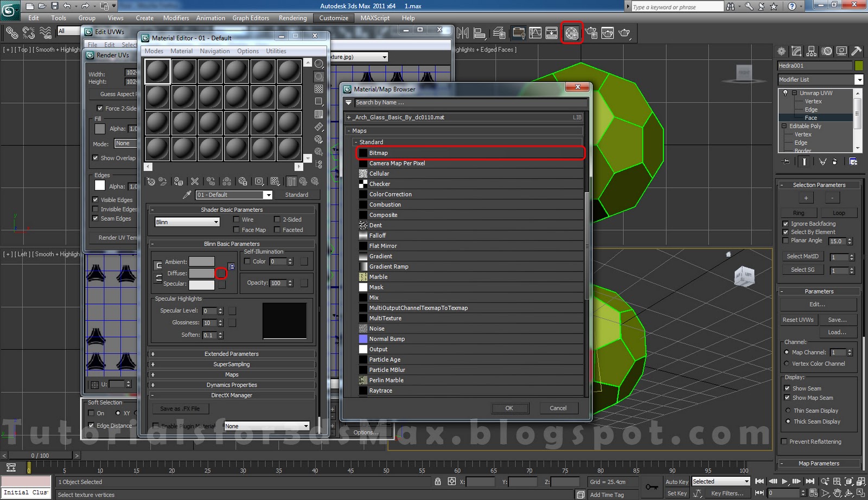This screenshot has width=868, height=500.
Task: Open Utilities menu in Material Editor
Action: [x=276, y=51]
